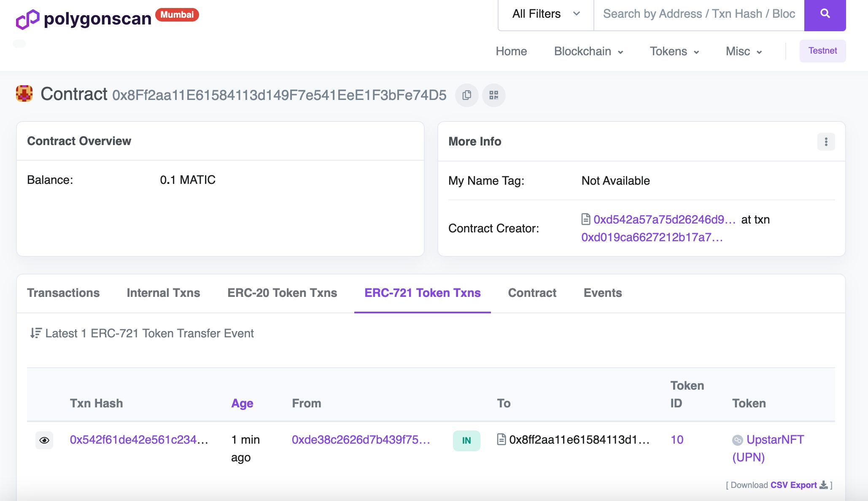Open From address 0xde38c2626d7b439f75…
This screenshot has width=868, height=501.
[x=361, y=440]
